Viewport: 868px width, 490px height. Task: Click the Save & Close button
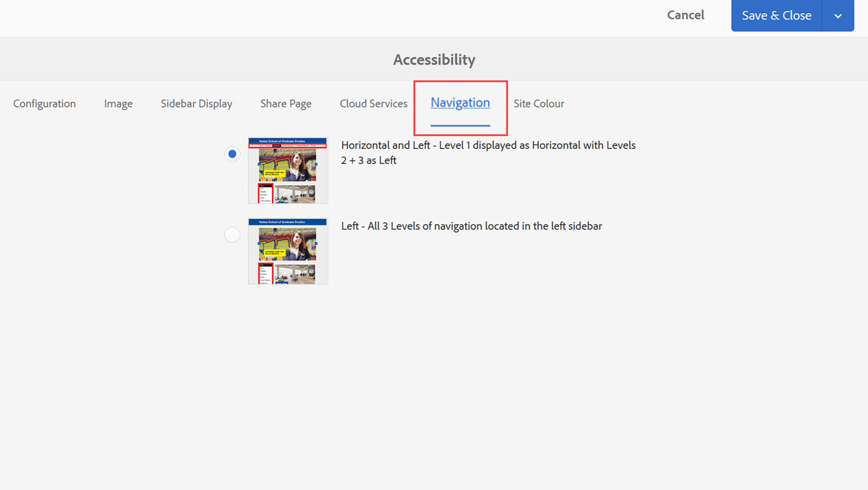tap(777, 16)
